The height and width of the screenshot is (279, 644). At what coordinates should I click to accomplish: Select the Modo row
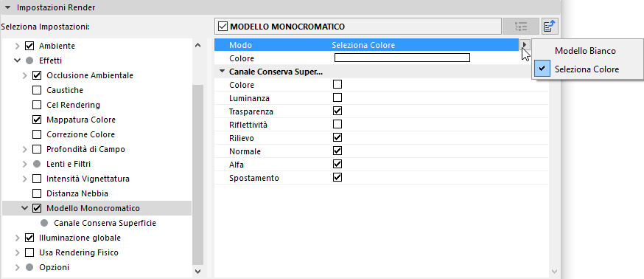(367, 45)
